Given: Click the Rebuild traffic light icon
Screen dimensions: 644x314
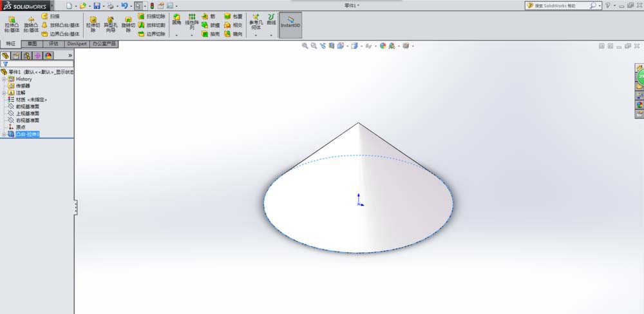Looking at the screenshot, I should [x=152, y=6].
